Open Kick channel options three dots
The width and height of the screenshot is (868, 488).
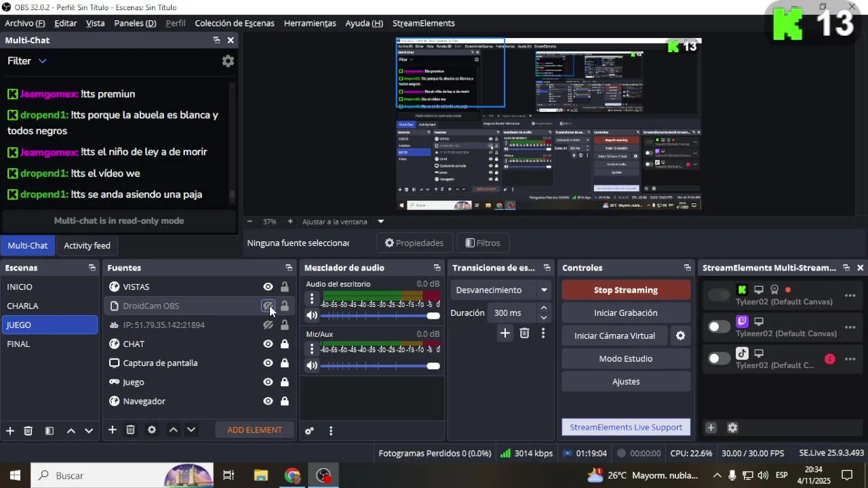coord(850,296)
